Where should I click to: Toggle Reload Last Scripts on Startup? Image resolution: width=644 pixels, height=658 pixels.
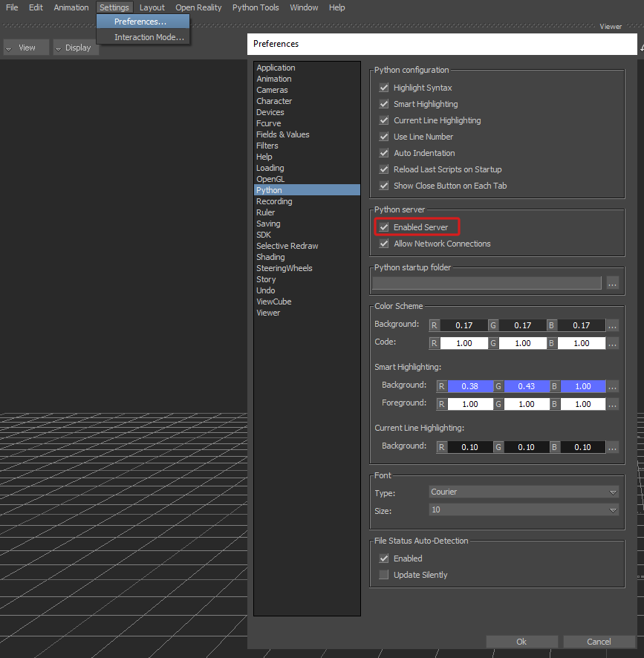384,169
